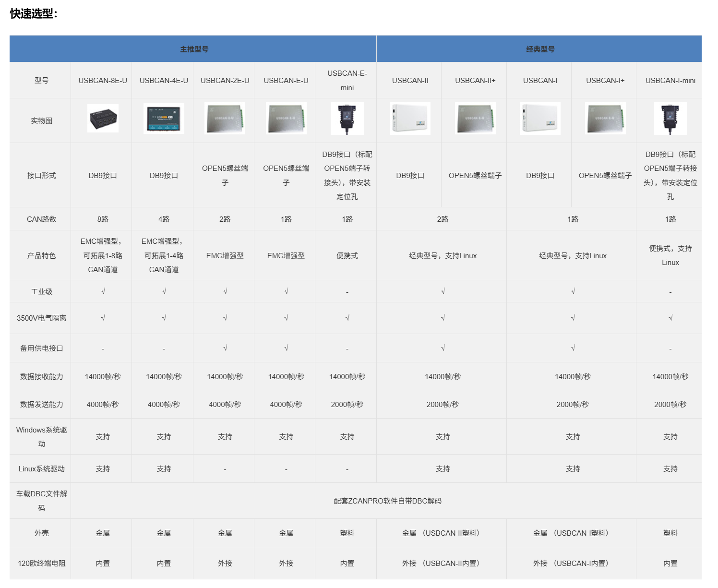Click the white USBCAN-I product photo

coord(540,118)
